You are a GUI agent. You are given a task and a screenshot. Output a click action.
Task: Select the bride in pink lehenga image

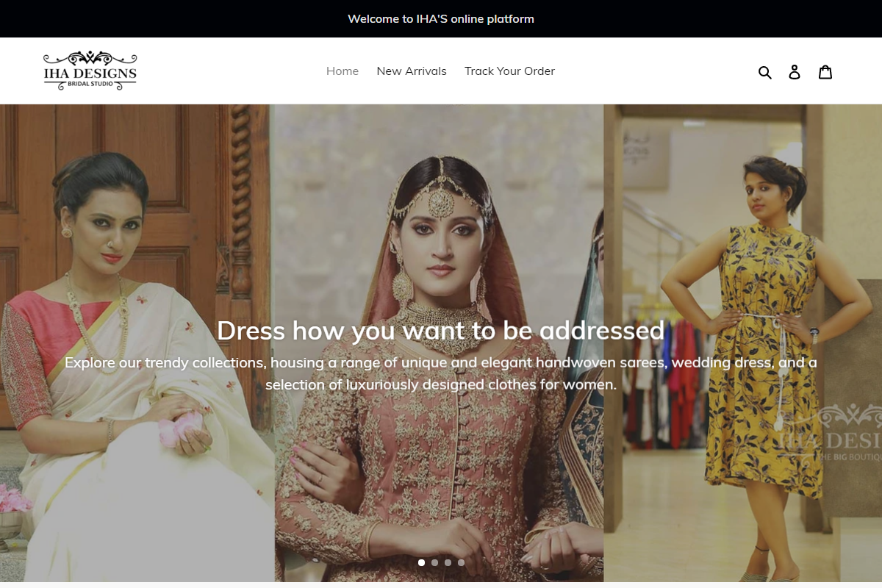pos(441,456)
